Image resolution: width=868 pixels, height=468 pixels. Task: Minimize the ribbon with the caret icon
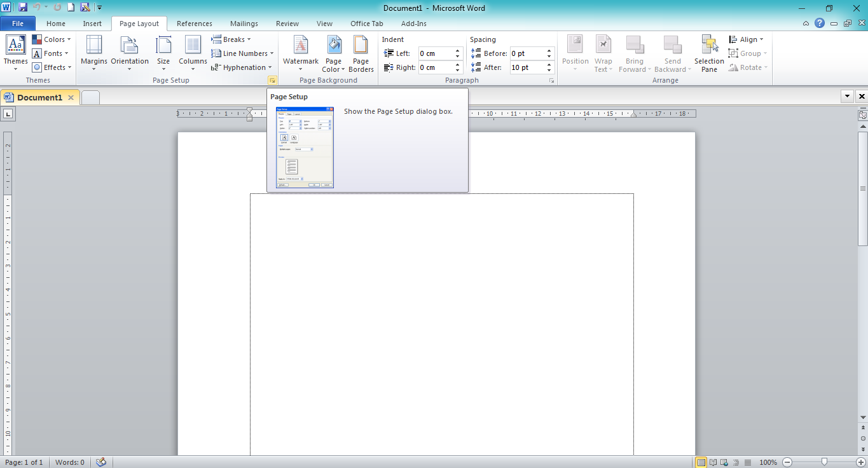point(806,24)
